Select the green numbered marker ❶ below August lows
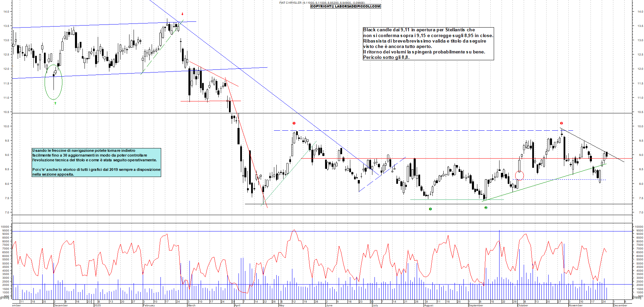 (x=431, y=209)
